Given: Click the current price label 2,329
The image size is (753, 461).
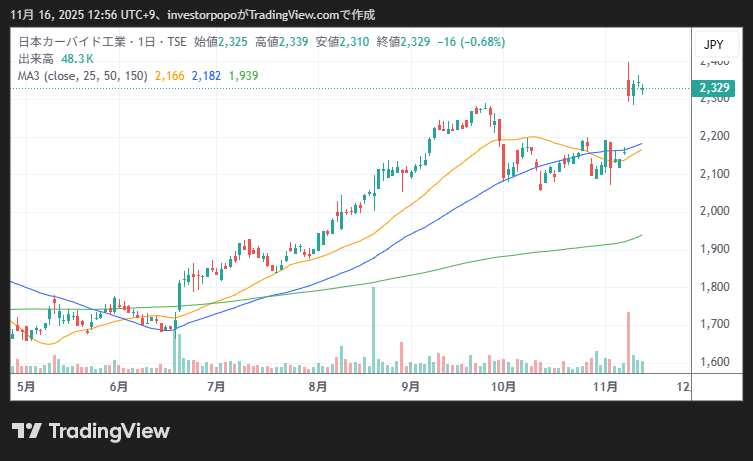Looking at the screenshot, I should [x=714, y=88].
